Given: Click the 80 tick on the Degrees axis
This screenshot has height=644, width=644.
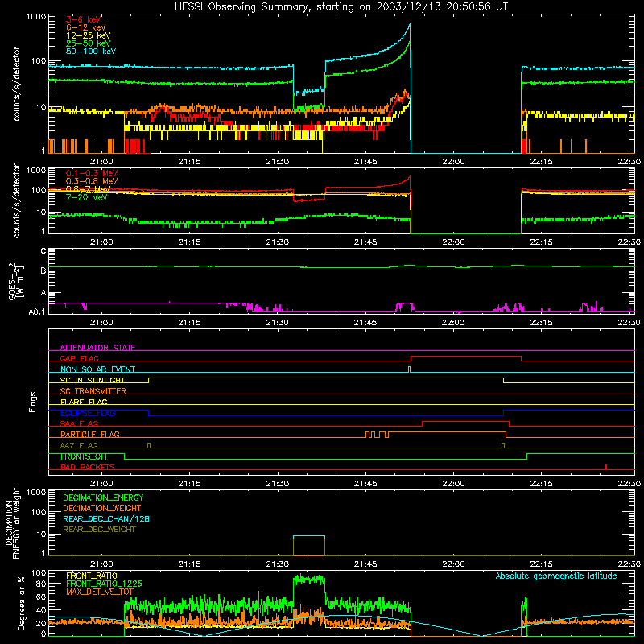Looking at the screenshot, I should (41, 584).
